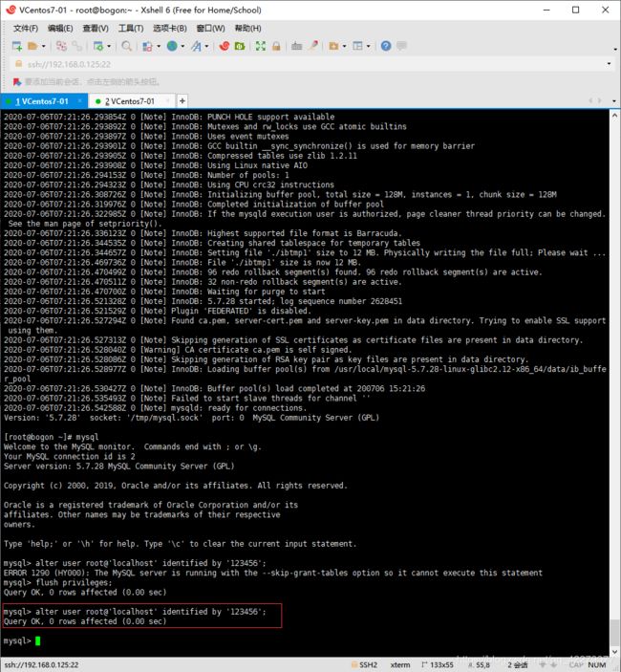Image resolution: width=621 pixels, height=672 pixels.
Task: Click the terminal scrollbar thumb
Action: 615,631
